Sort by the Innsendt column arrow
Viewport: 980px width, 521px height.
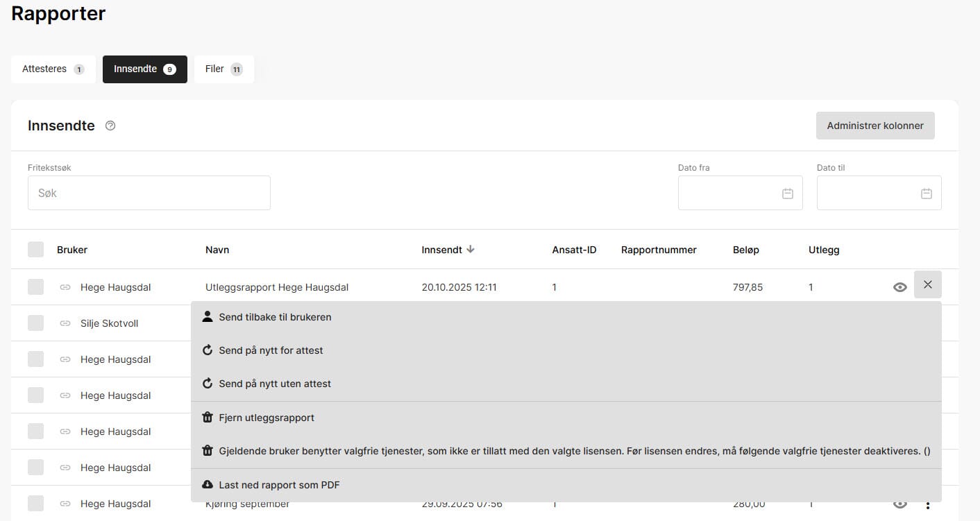coord(471,250)
